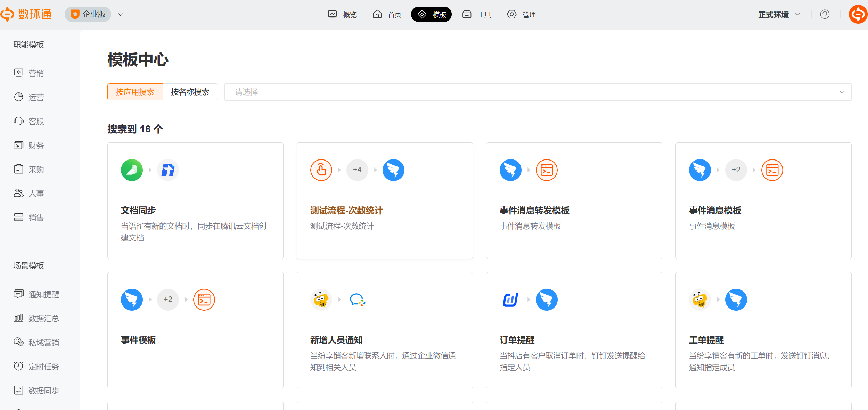Viewport: 868px width, 410px height.
Task: Open the 订单提醒 template title
Action: [x=517, y=340]
